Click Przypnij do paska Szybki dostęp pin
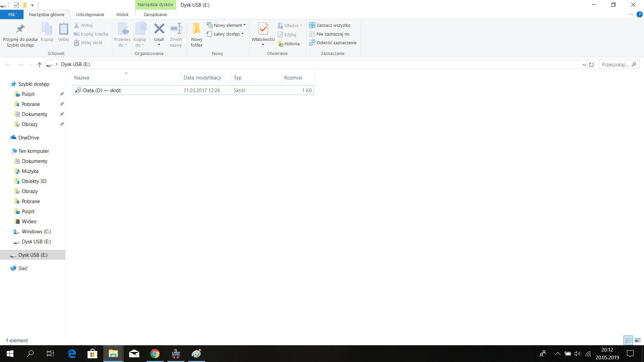The image size is (644, 362). pos(20,35)
